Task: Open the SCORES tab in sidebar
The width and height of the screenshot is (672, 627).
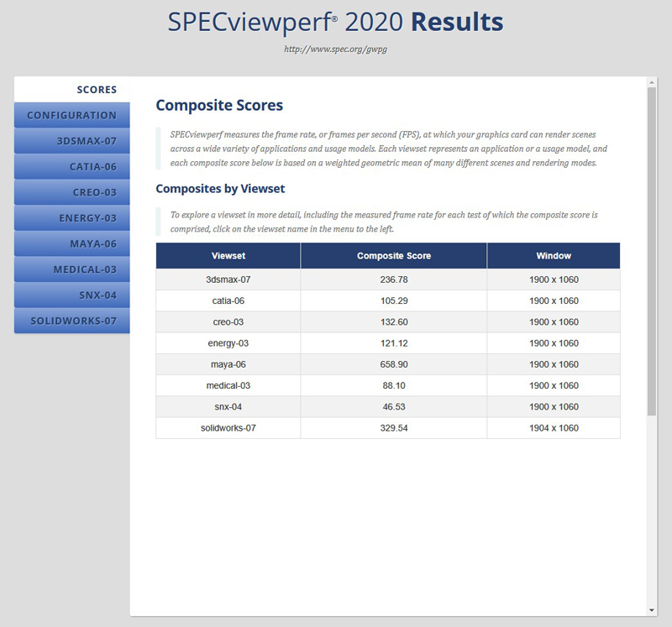Action: 72,90
